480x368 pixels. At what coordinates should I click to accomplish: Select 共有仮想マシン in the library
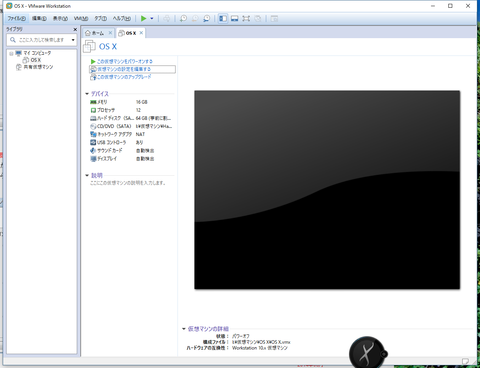(x=38, y=67)
